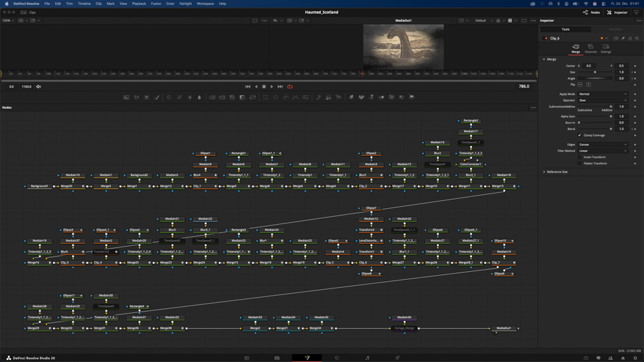This screenshot has height=362, width=644.
Task: Open the Color page icon
Action: pos(337,358)
